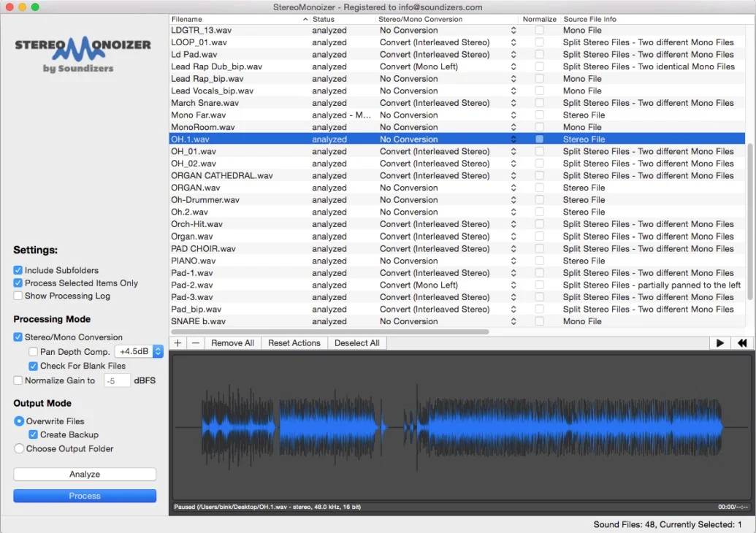Play the selected audio file
This screenshot has height=533, width=756.
(719, 343)
